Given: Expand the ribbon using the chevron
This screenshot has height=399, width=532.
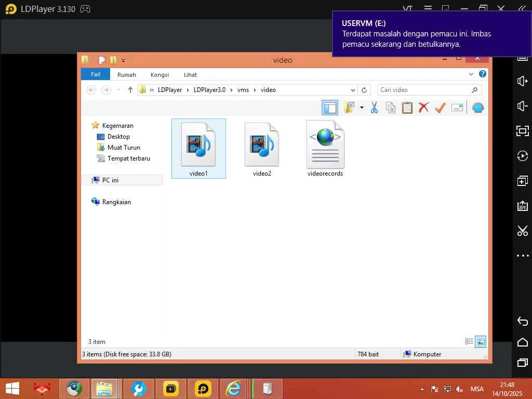Looking at the screenshot, I should point(471,74).
